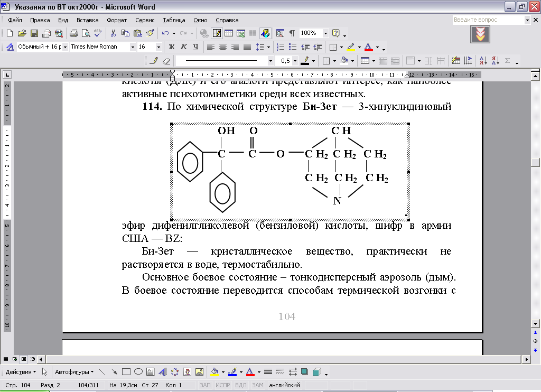Draw a rectangle shape
Viewport: 541px width, 392px height.
126,371
